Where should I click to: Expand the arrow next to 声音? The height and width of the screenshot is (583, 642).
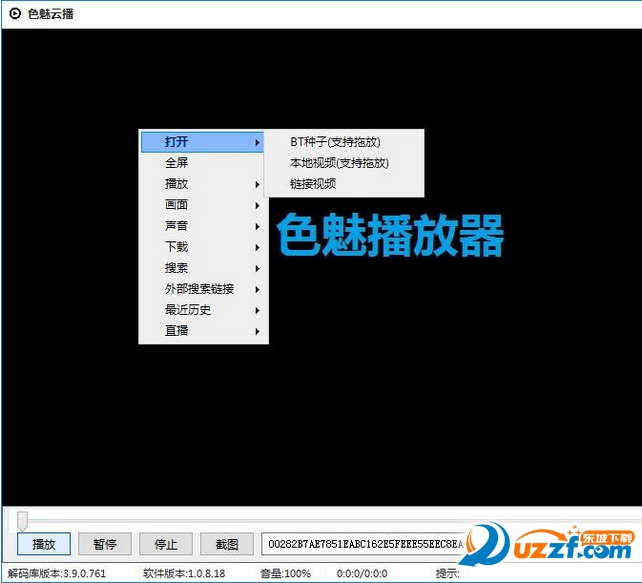point(257,226)
